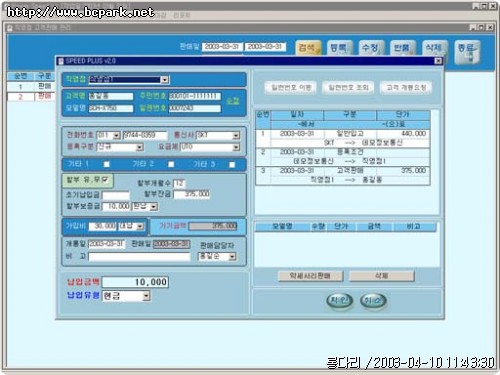This screenshot has width=500, height=375.
Task: Click the round green 확인 confirm button
Action: click(x=339, y=301)
